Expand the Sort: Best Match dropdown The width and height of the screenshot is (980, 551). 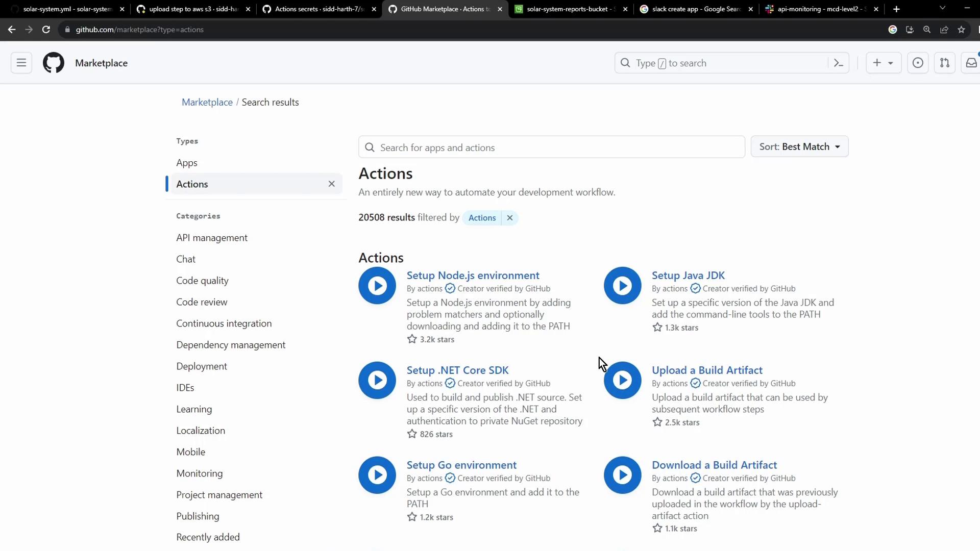(799, 147)
